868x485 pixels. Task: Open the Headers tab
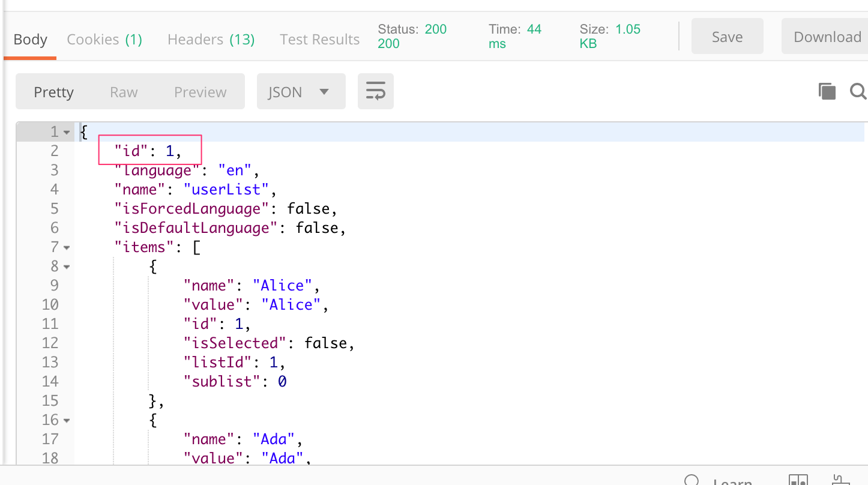click(x=211, y=40)
